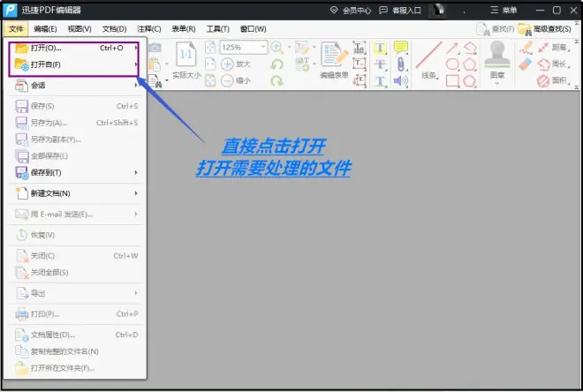Screen dimensions: 583x392
Task: Expand the 保存到(T) submenu
Action: [x=75, y=172]
